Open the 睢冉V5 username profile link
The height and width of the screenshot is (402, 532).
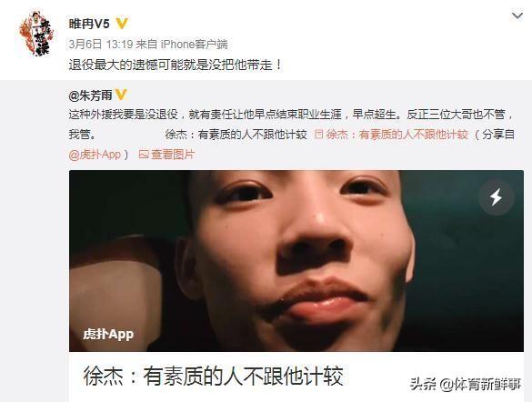pyautogui.click(x=89, y=24)
